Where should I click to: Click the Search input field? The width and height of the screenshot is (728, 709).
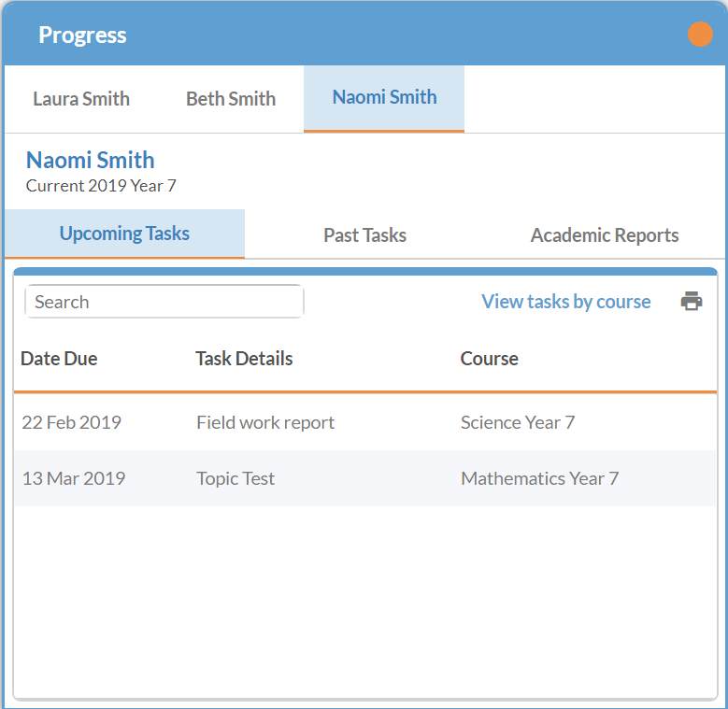point(164,302)
